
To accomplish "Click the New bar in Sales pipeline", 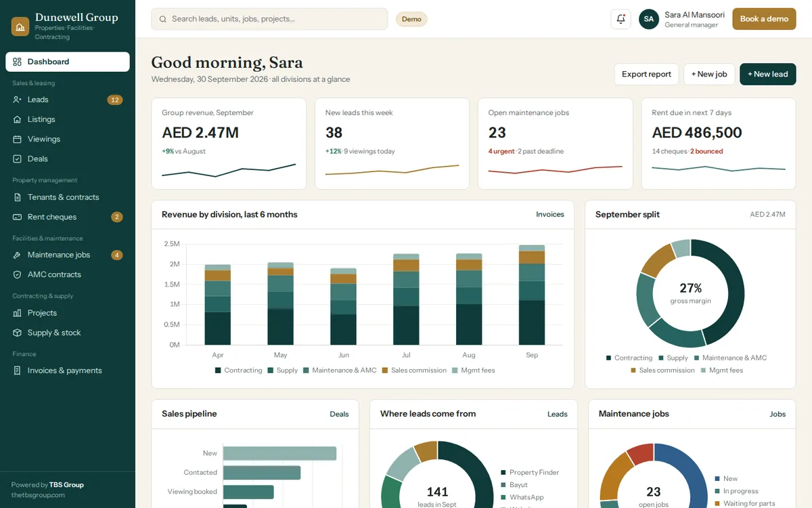I will (279, 453).
